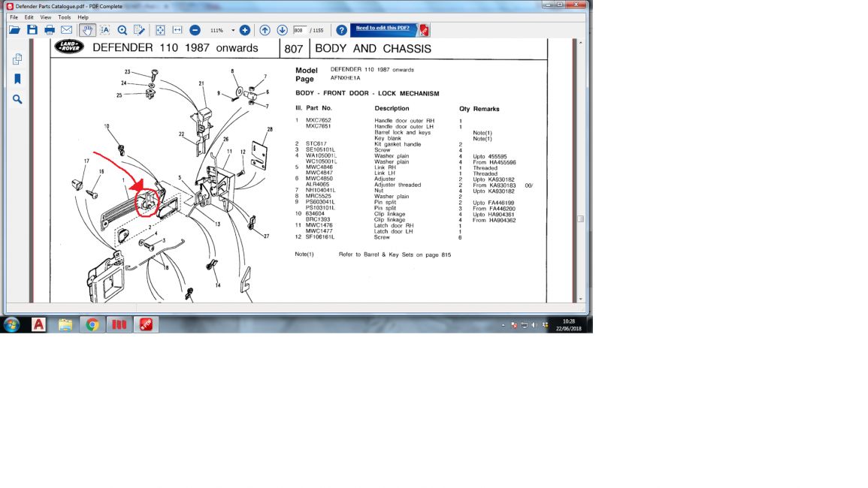This screenshot has width=868, height=488.
Task: Click part number SF106161L
Action: point(320,236)
